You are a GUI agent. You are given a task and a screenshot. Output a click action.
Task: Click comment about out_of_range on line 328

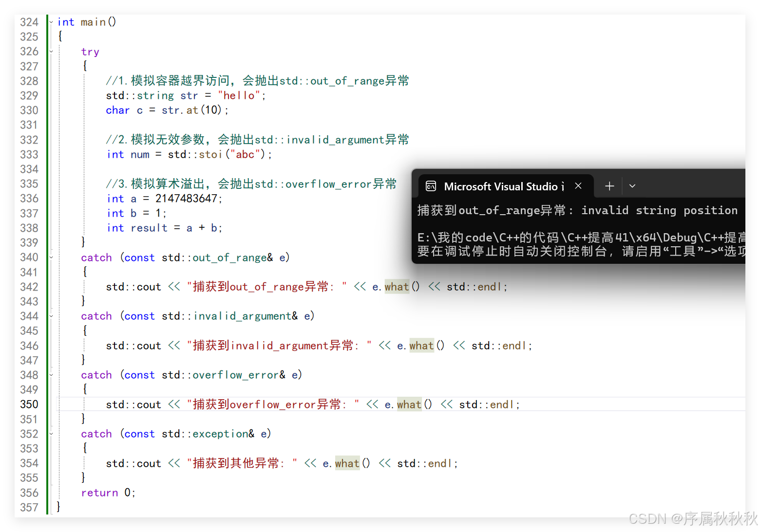258,81
